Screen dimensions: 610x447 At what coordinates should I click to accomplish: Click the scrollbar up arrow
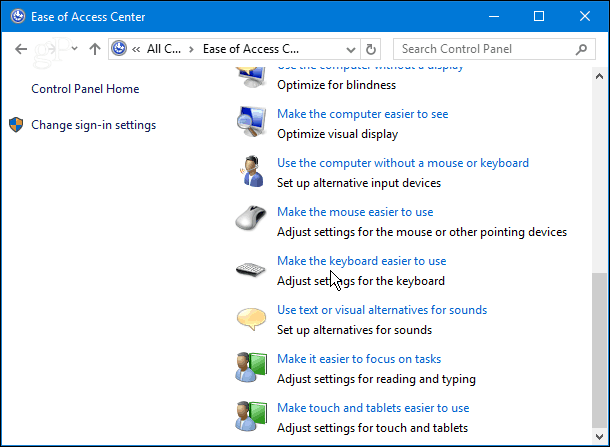tap(599, 76)
